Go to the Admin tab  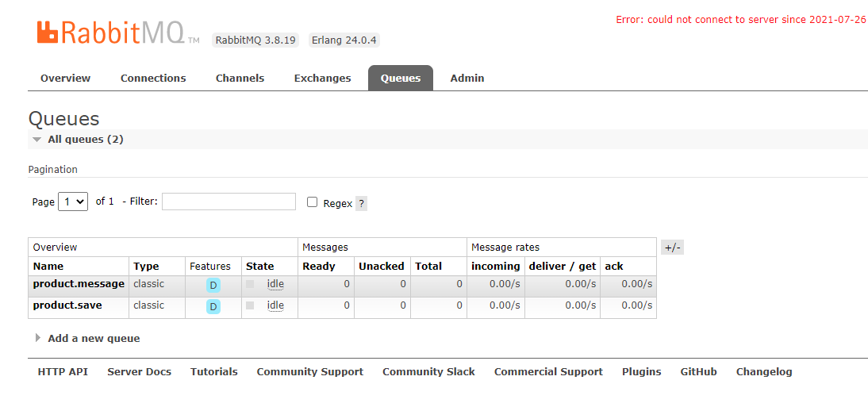coord(467,78)
